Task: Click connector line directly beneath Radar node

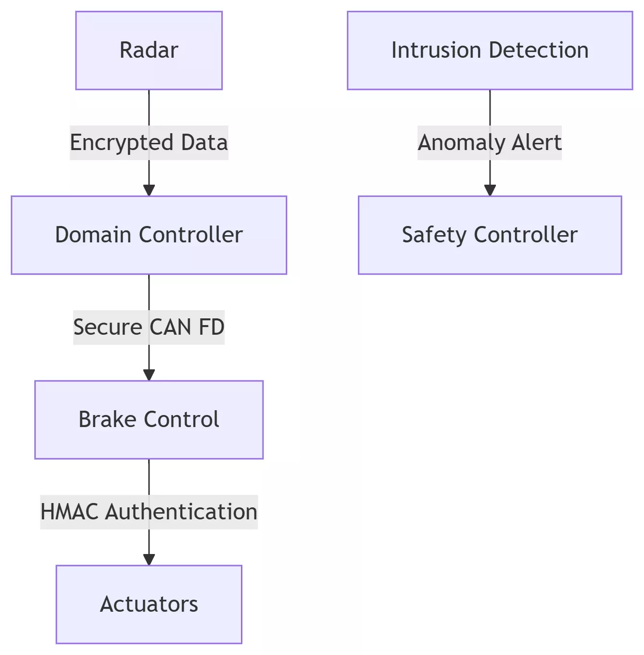Action: (x=149, y=107)
